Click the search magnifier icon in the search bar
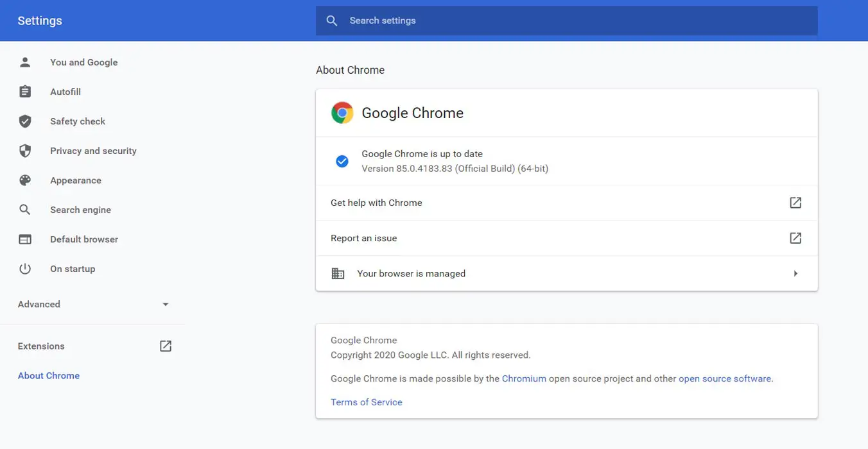 pyautogui.click(x=332, y=21)
